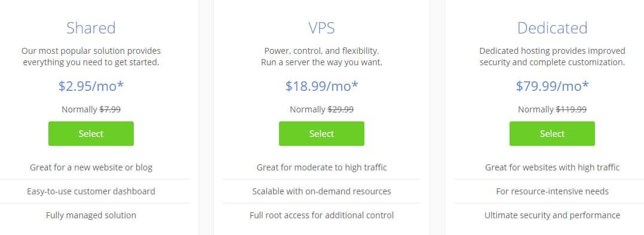644x235 pixels.
Task: Click 'Full root access for additional control'
Action: coord(321,215)
